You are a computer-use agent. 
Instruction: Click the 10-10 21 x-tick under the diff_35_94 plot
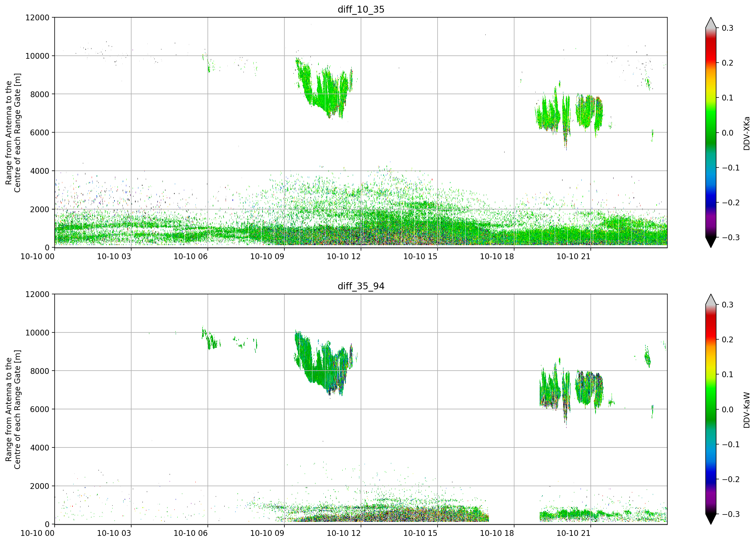tap(574, 533)
